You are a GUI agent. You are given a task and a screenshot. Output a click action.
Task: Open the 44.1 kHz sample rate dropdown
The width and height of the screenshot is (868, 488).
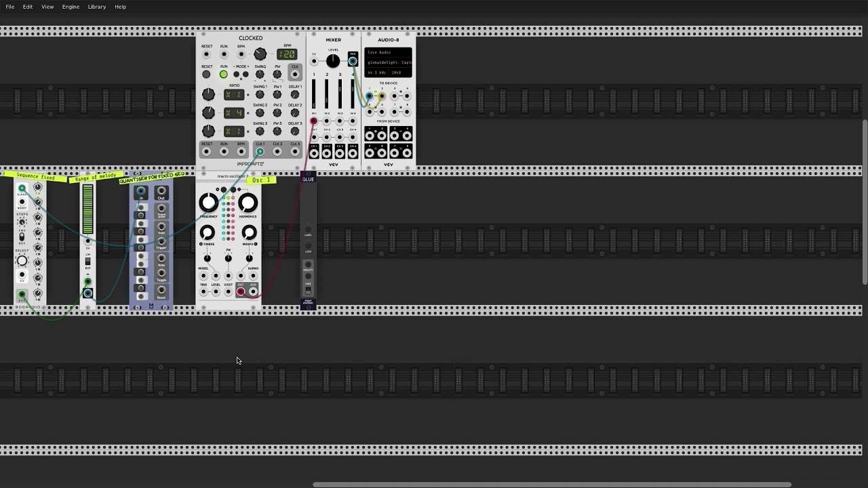[x=376, y=73]
